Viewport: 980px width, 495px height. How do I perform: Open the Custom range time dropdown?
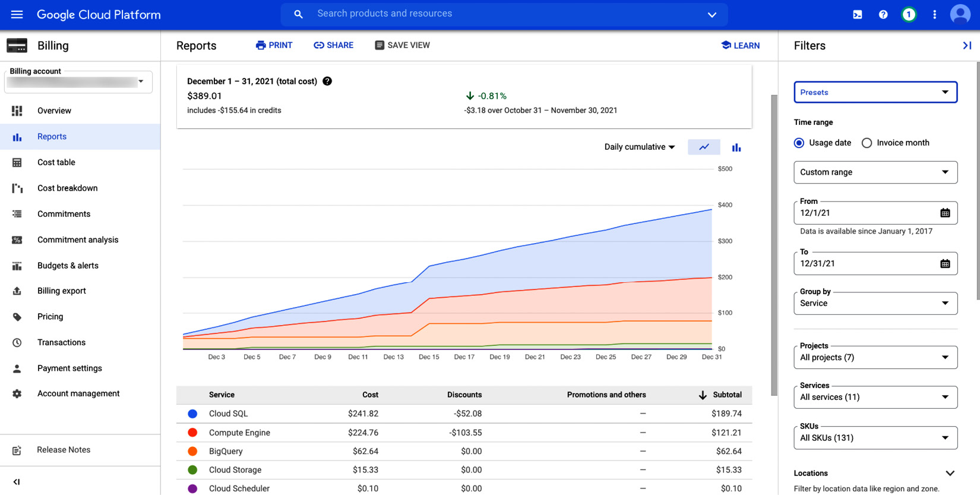(x=875, y=172)
